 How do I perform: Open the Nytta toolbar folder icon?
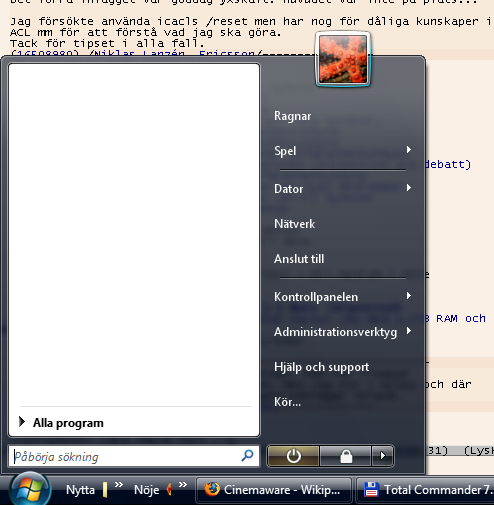[105, 490]
